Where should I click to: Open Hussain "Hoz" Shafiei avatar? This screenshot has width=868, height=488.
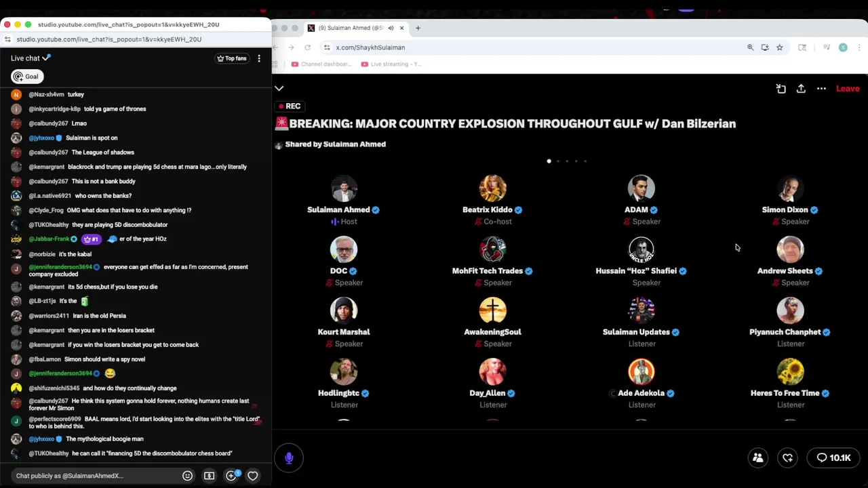642,250
